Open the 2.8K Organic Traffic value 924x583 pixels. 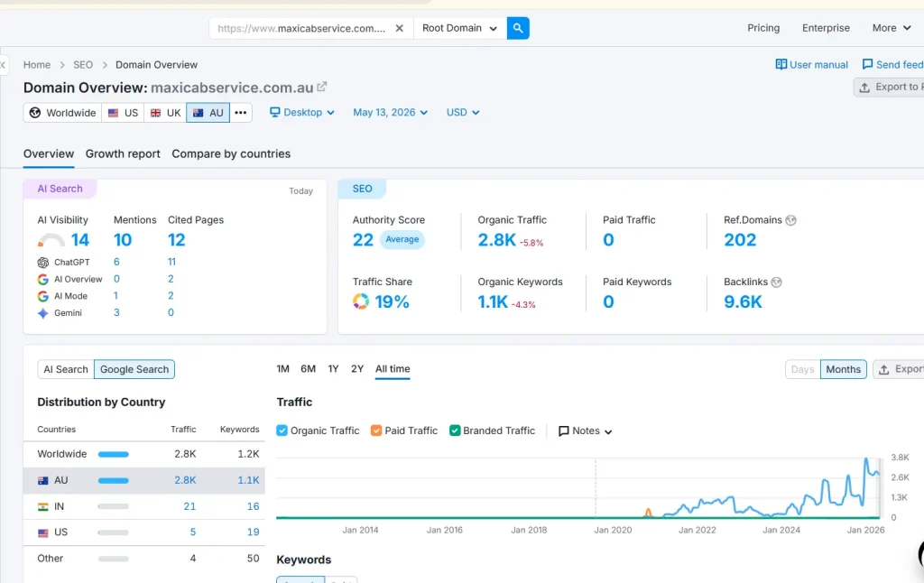pyautogui.click(x=497, y=240)
